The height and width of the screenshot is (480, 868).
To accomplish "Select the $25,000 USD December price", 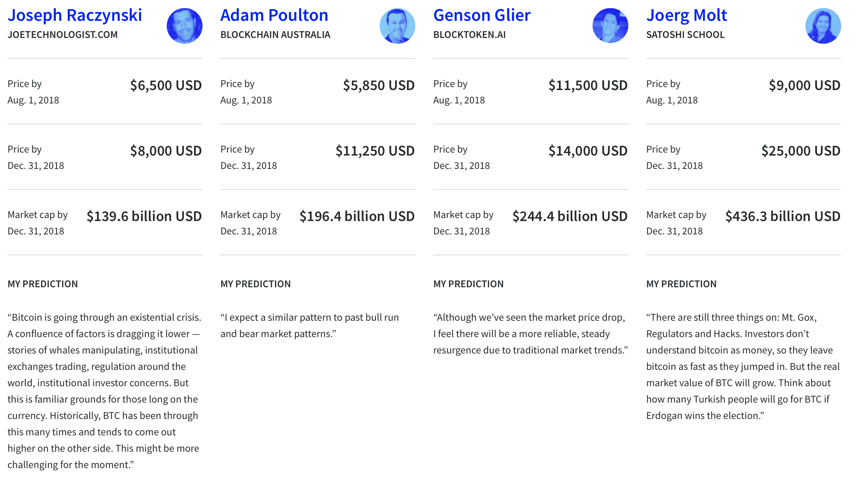I will pos(801,151).
